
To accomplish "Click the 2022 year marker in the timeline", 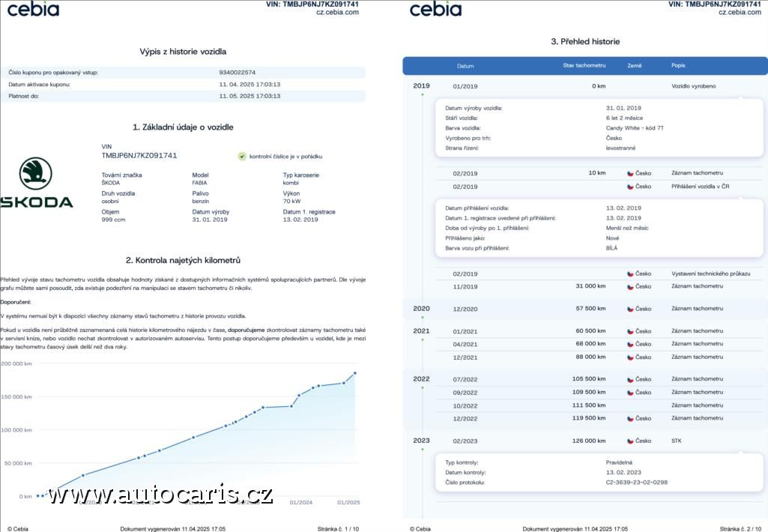I will point(421,379).
